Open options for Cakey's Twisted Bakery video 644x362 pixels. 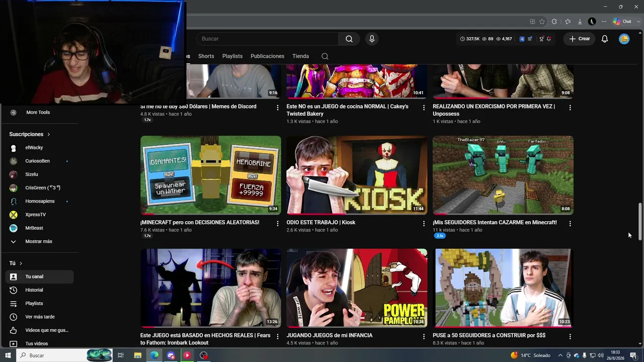pos(424,107)
